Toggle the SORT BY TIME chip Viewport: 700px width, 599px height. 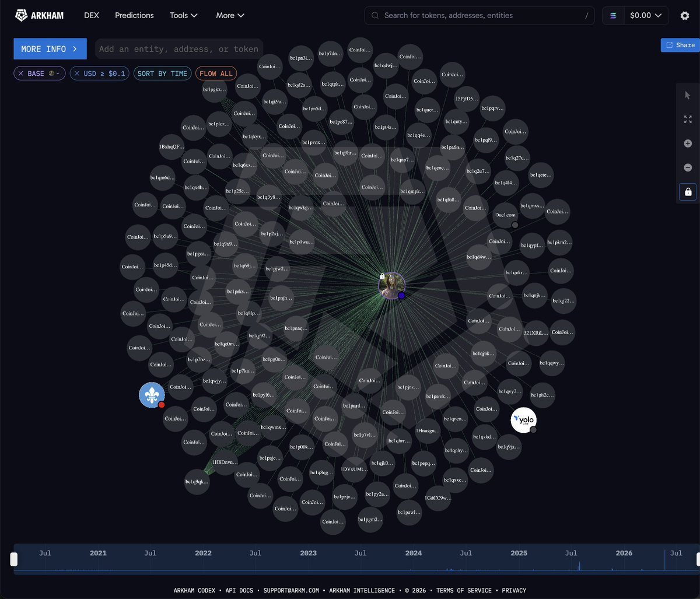(162, 73)
